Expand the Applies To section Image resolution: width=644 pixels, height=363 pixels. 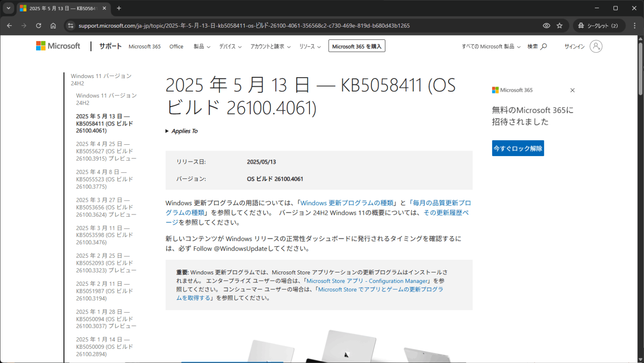[x=181, y=131]
